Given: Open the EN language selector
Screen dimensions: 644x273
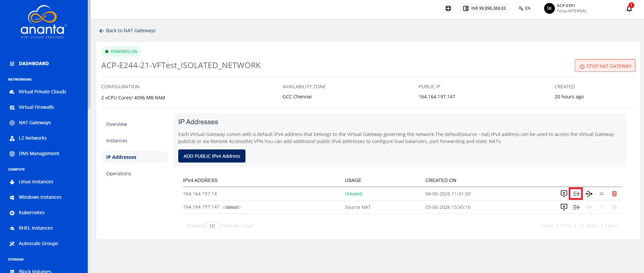Looking at the screenshot, I should point(524,8).
